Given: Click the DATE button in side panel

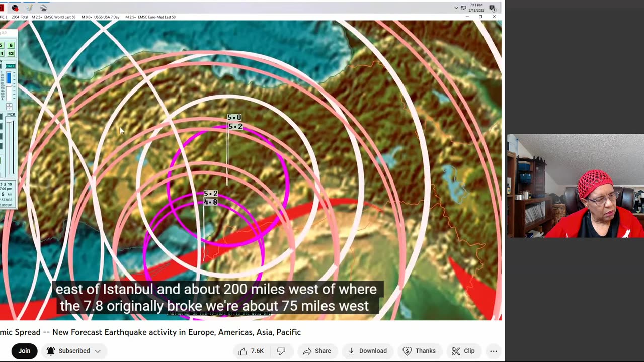Looking at the screenshot, I should point(11,66).
